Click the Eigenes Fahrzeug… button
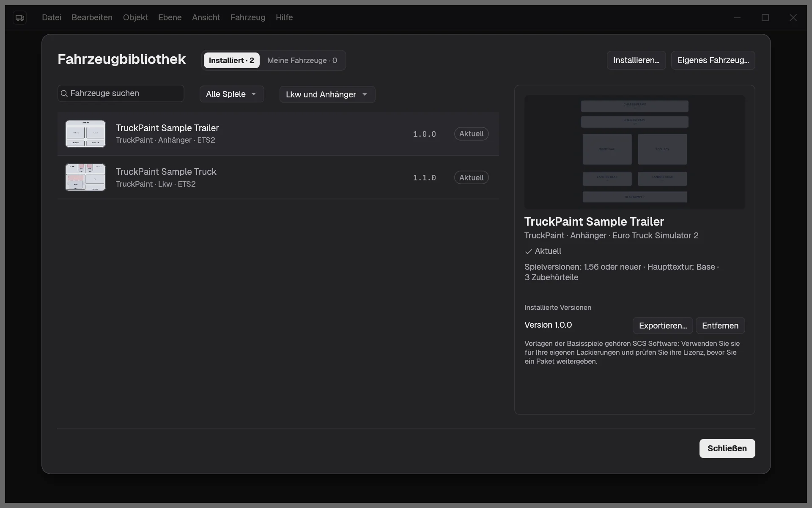812x508 pixels. (x=713, y=61)
